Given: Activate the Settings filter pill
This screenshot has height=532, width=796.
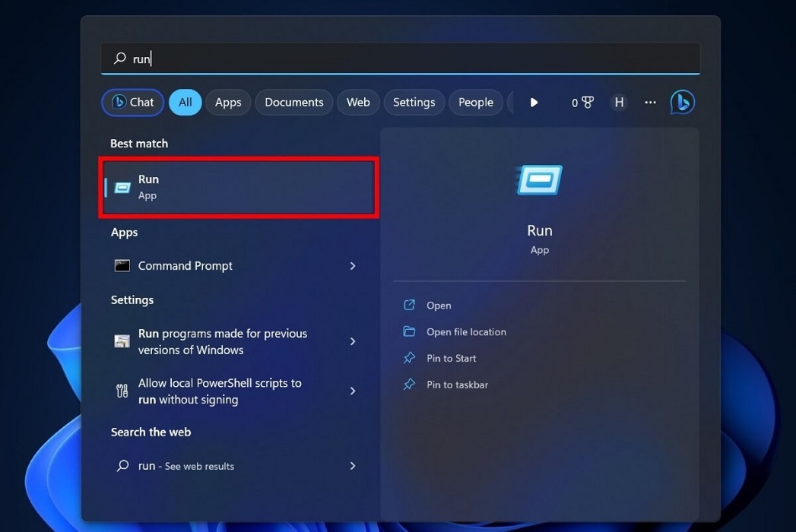Looking at the screenshot, I should click(414, 102).
